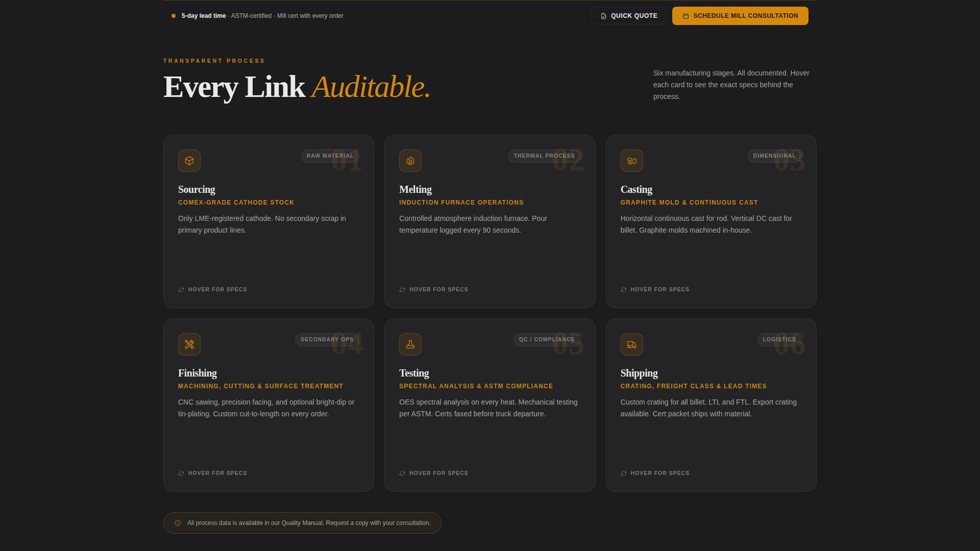Click the info icon in Quality Manual notice
The width and height of the screenshot is (980, 551).
(178, 522)
